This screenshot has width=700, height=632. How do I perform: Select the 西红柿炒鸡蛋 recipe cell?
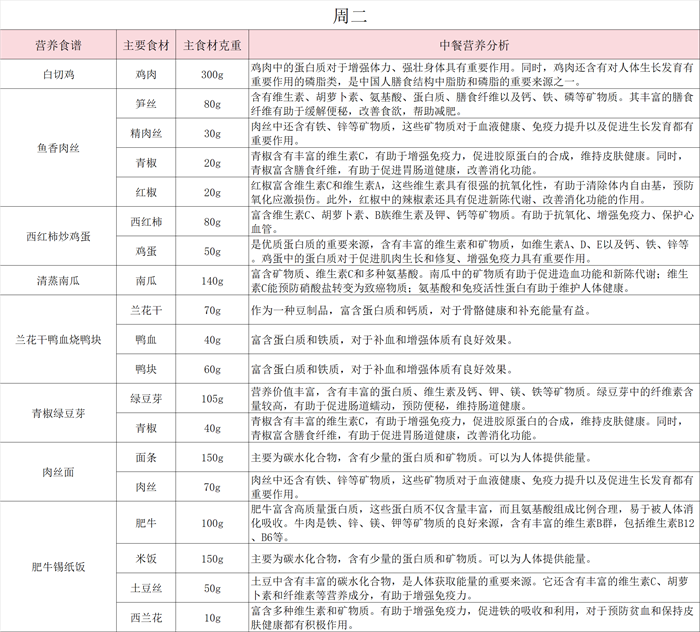[x=57, y=236]
